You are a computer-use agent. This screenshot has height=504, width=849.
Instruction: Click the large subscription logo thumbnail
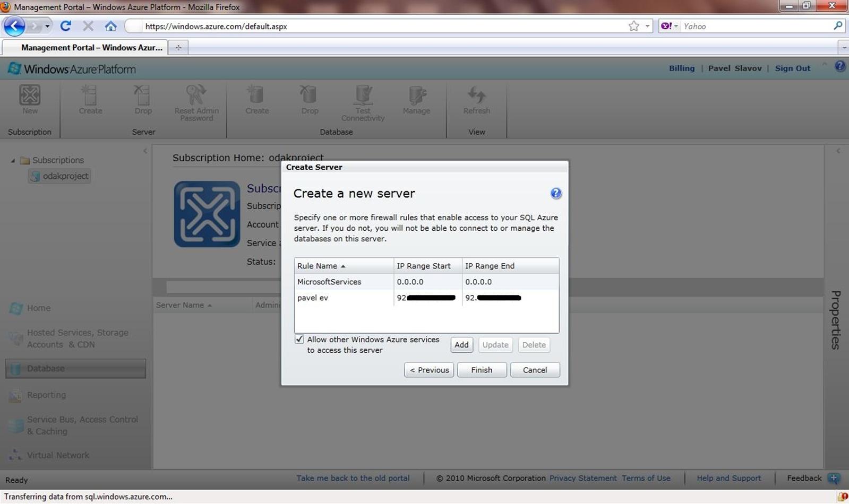[x=207, y=214]
